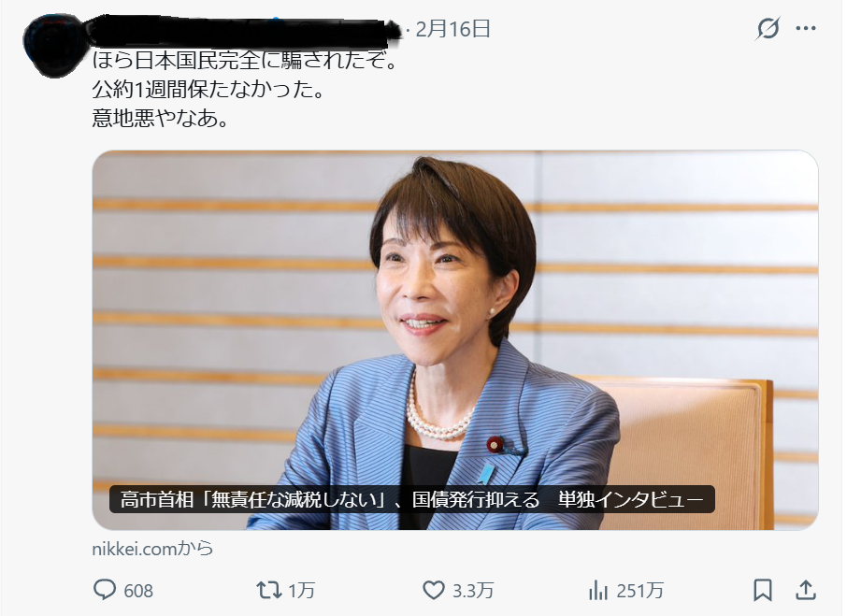
Task: Bookmark this post
Action: point(763,590)
